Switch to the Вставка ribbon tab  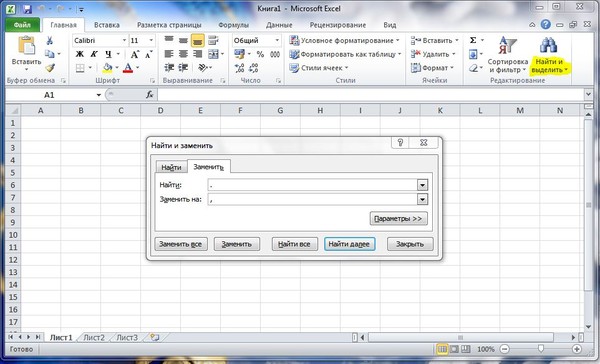[107, 25]
